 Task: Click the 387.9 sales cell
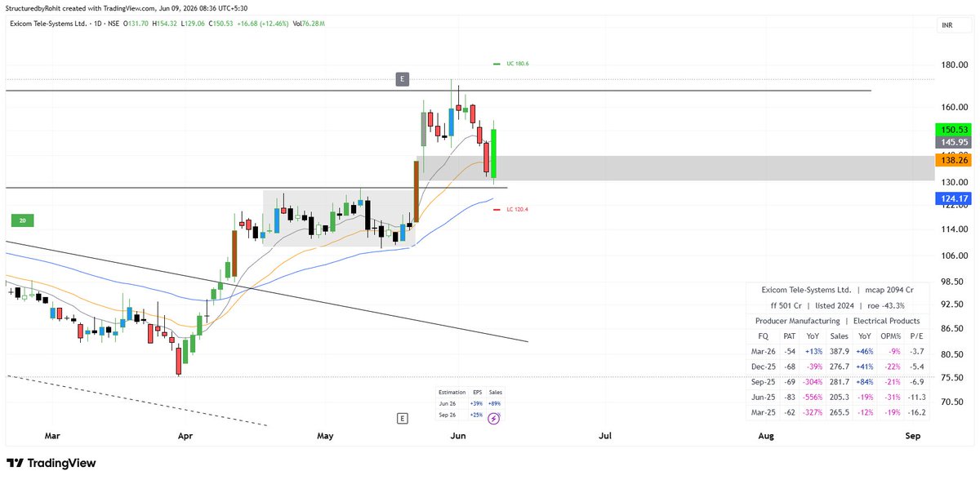pyautogui.click(x=839, y=351)
